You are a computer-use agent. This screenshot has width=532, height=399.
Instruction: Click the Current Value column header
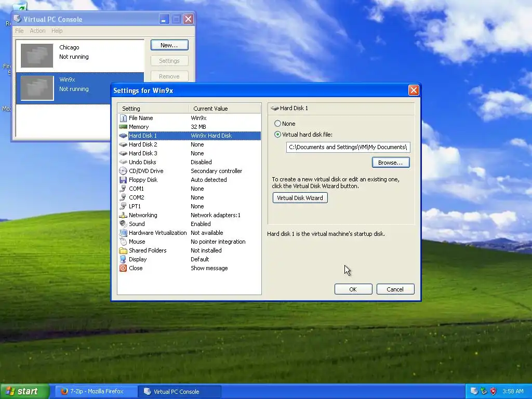point(224,109)
